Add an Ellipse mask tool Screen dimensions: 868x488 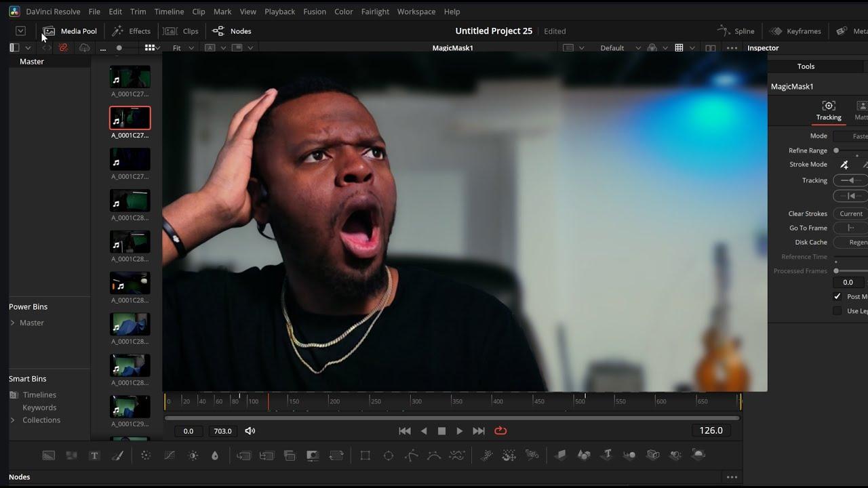[388, 455]
